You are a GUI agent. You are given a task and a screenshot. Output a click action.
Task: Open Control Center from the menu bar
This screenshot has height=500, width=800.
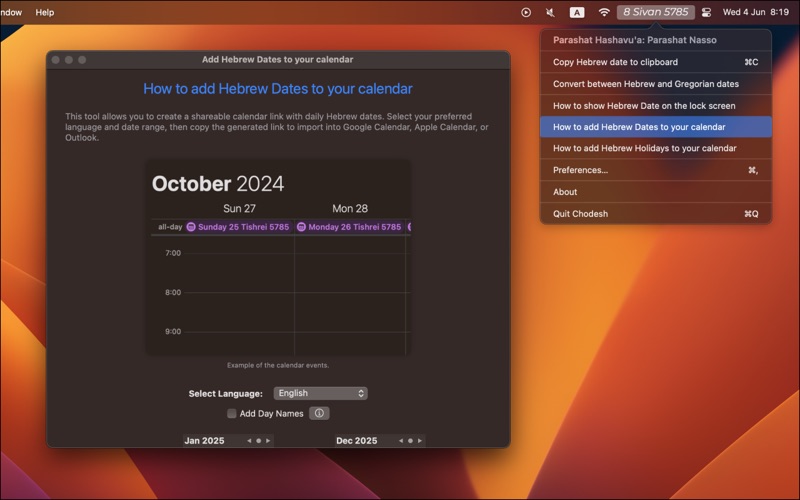[x=706, y=12]
